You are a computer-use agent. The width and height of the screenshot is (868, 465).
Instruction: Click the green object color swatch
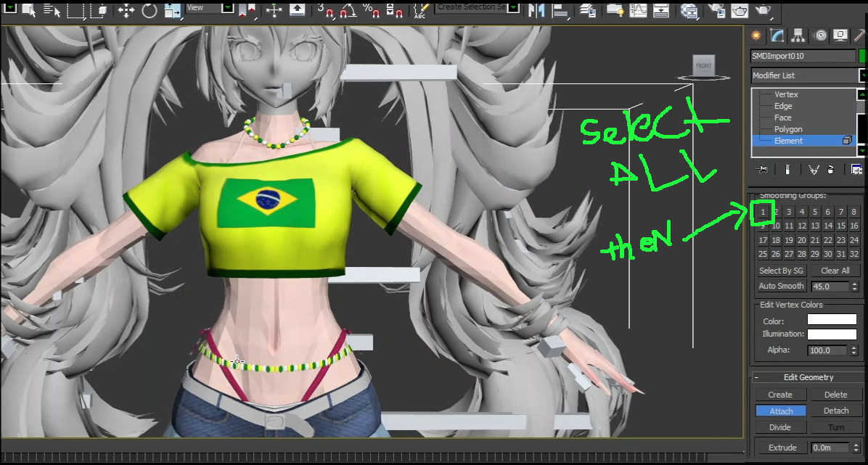[x=863, y=56]
